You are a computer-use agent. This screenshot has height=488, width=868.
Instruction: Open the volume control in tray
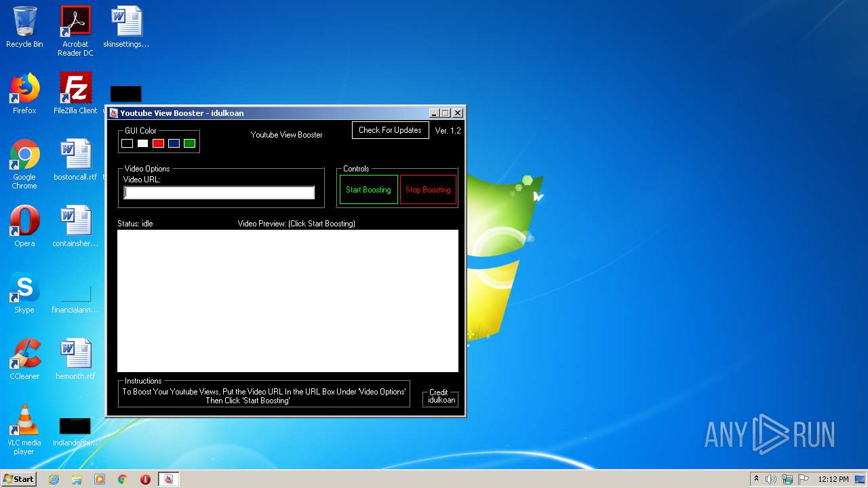pyautogui.click(x=771, y=479)
